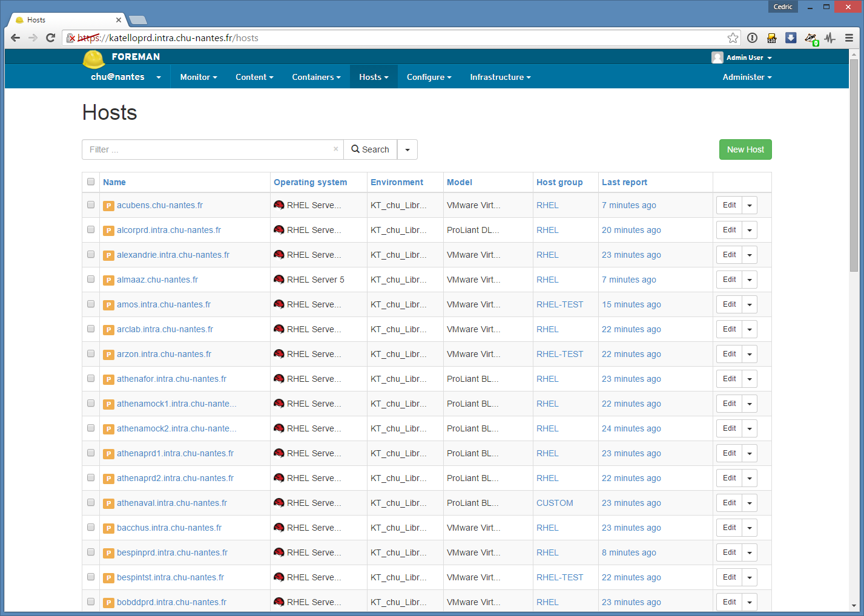The height and width of the screenshot is (616, 864).
Task: Expand the dropdown arrow next to Search button
Action: (407, 149)
